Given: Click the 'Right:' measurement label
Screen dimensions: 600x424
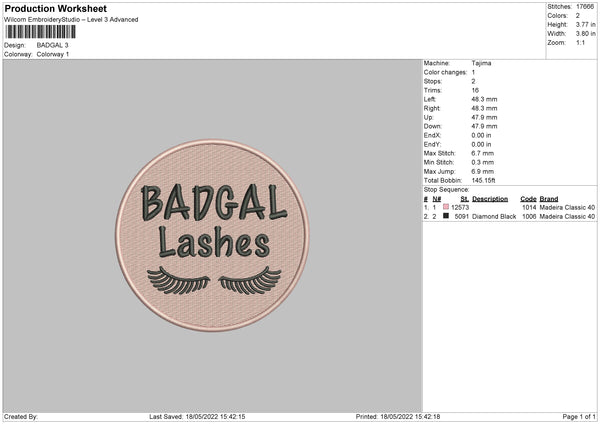Looking at the screenshot, I should coord(432,108).
